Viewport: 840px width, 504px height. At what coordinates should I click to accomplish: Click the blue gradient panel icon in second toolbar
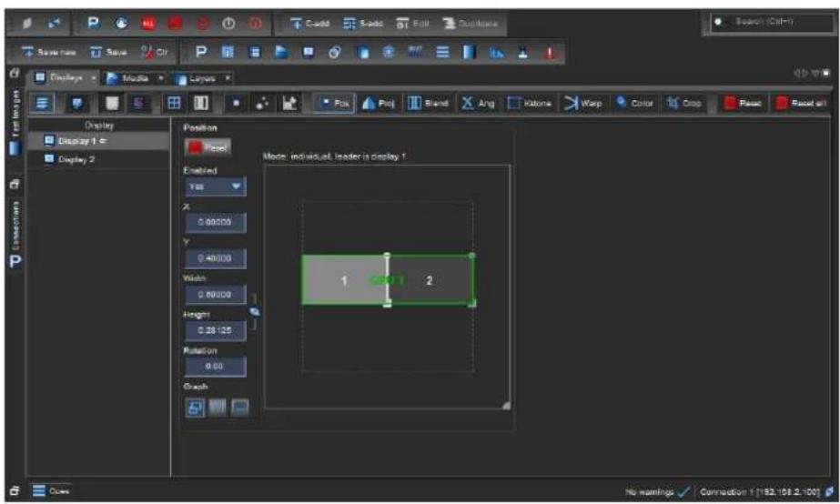point(470,52)
